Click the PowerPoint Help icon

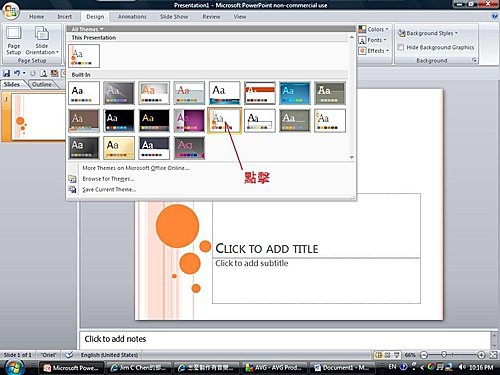[495, 16]
